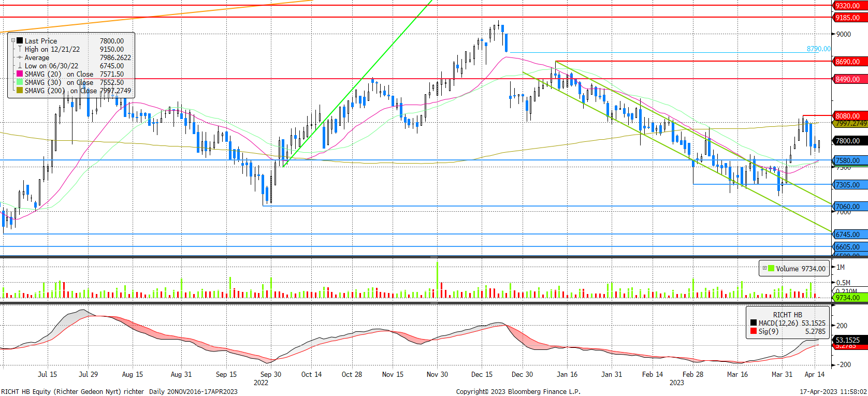
Task: Click the 7997.2749 olive SMAVG axis tag
Action: point(850,124)
